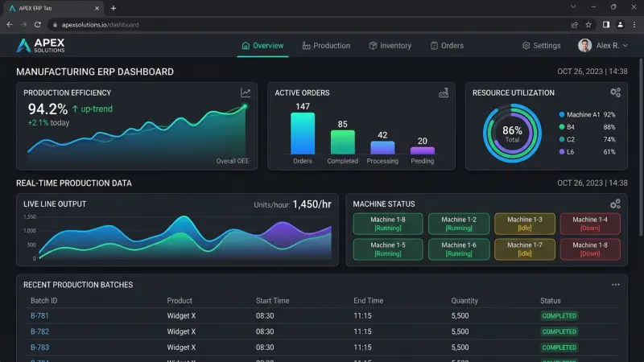Toggle the browser side panel icon
The width and height of the screenshot is (644, 362).
(x=606, y=25)
